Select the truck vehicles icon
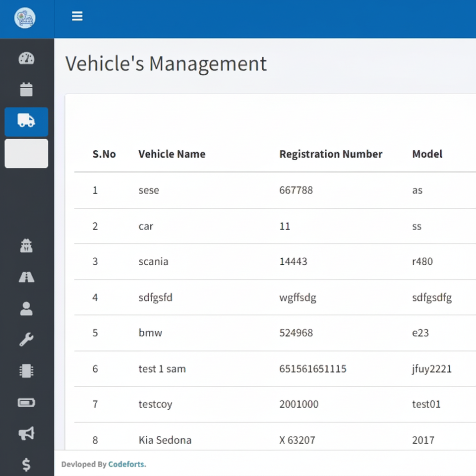The height and width of the screenshot is (476, 476). tap(26, 121)
